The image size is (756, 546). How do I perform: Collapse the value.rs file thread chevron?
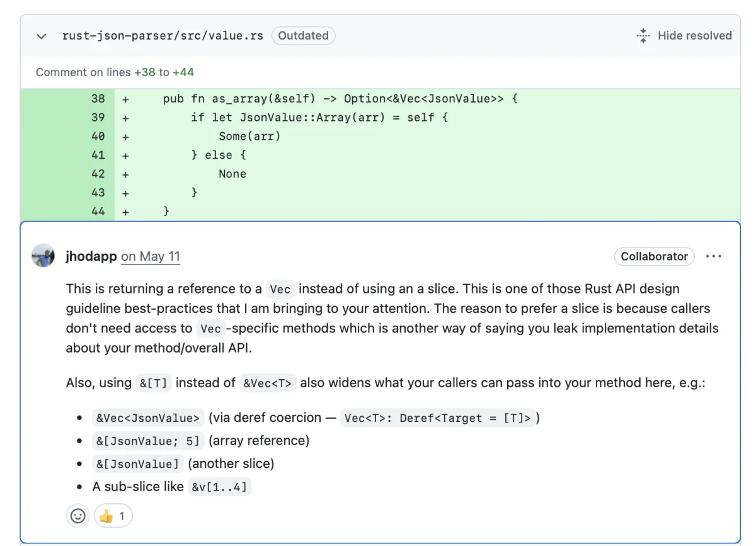[x=42, y=36]
